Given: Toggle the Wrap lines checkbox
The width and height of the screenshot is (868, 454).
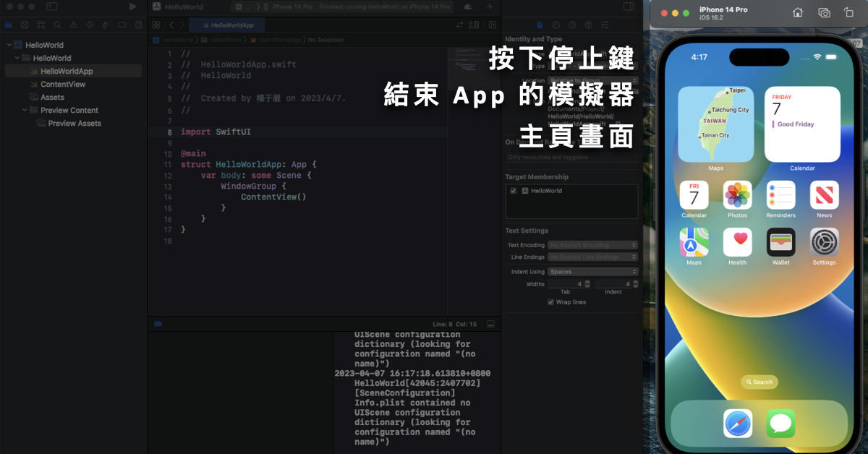Looking at the screenshot, I should tap(551, 302).
